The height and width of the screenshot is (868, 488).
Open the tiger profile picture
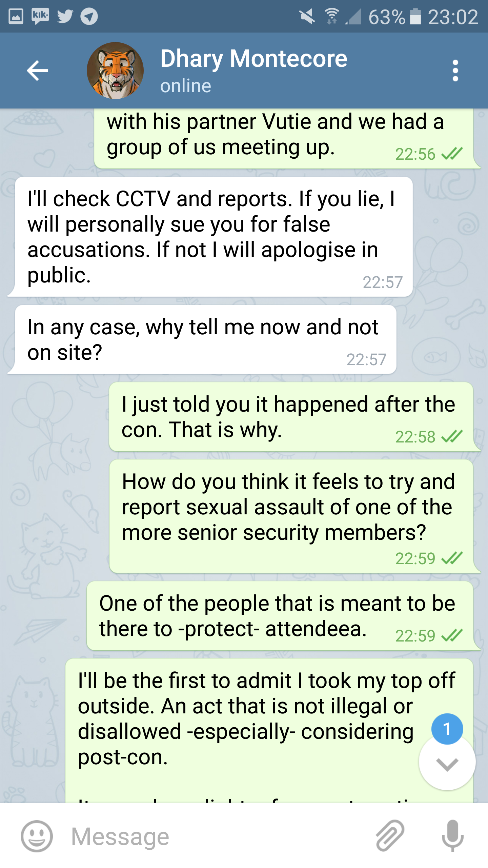(115, 71)
